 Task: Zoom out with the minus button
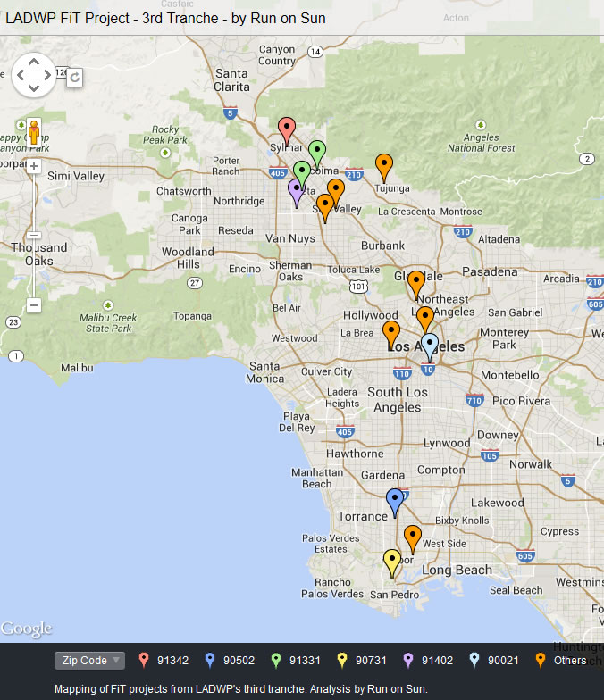point(34,305)
